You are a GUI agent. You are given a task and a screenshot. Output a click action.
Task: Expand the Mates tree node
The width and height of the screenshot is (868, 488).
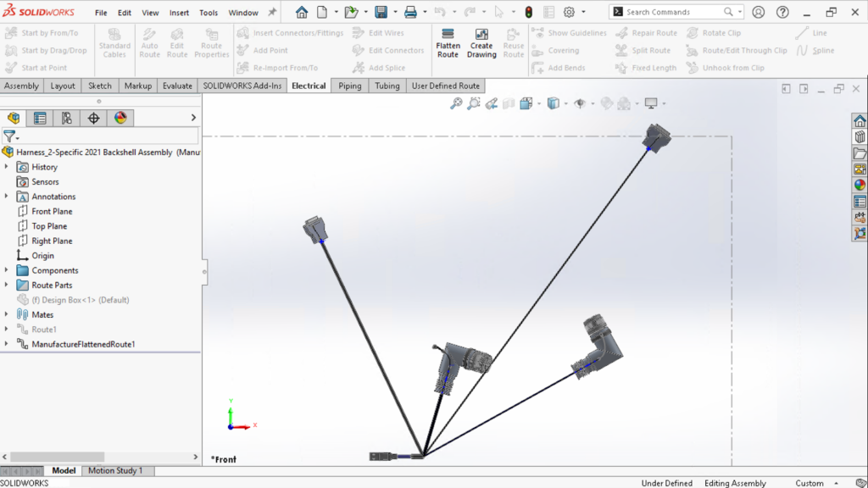7,314
